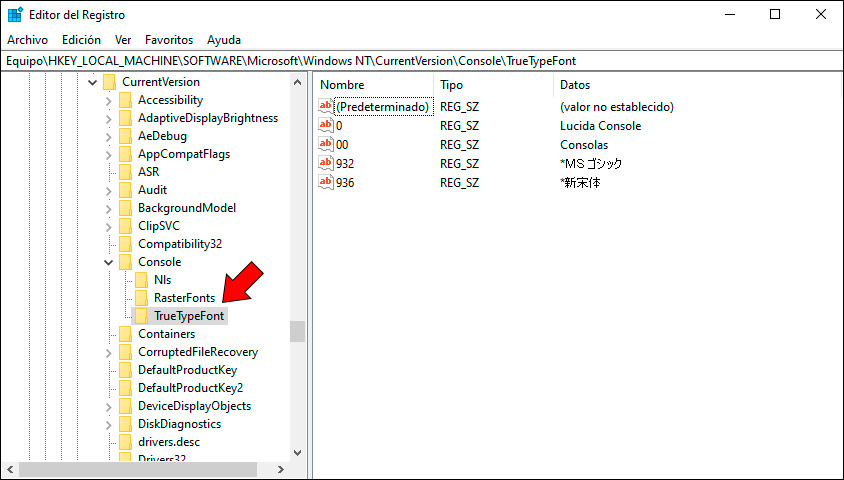Screen dimensions: 844x480
Task: Expand the ClipSVC key
Action: 108,227
